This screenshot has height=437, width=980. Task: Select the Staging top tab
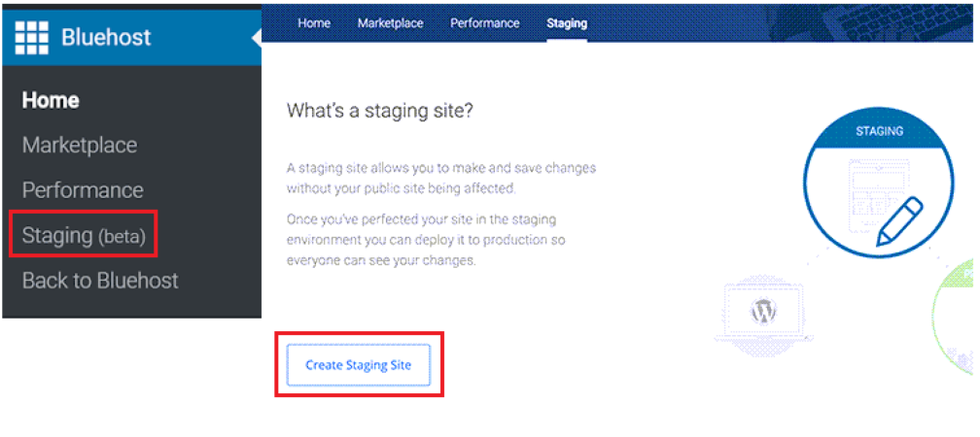tap(567, 23)
